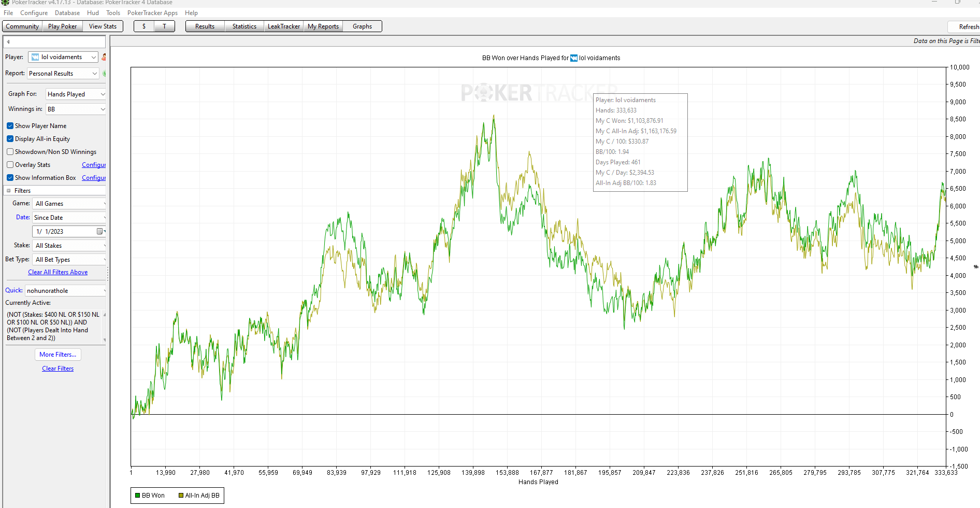Toggle the Display All-in Equity checkbox
Viewport: 980px width, 508px height.
10,139
